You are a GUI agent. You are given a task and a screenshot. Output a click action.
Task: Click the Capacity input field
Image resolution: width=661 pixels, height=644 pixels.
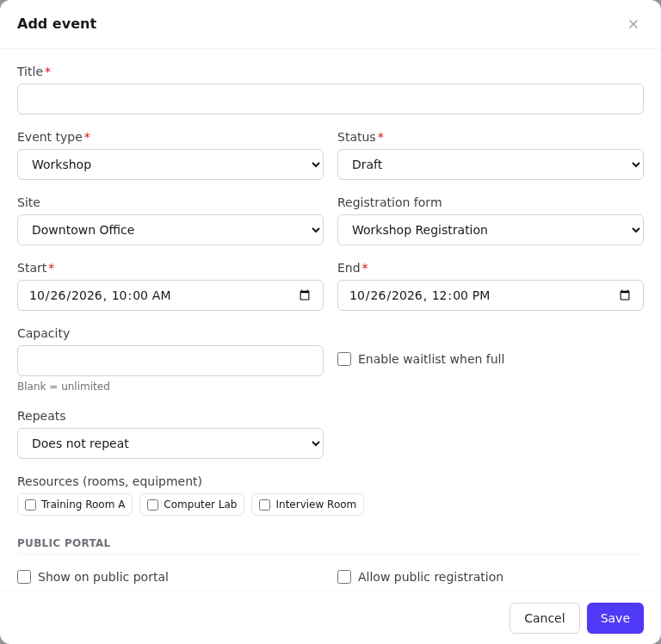pos(170,361)
